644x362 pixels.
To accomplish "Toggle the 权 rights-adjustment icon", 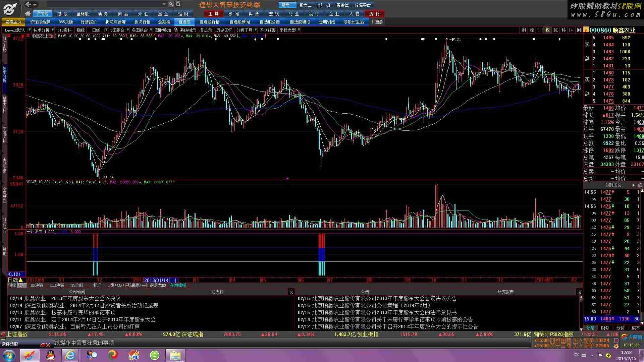I will click(548, 30).
